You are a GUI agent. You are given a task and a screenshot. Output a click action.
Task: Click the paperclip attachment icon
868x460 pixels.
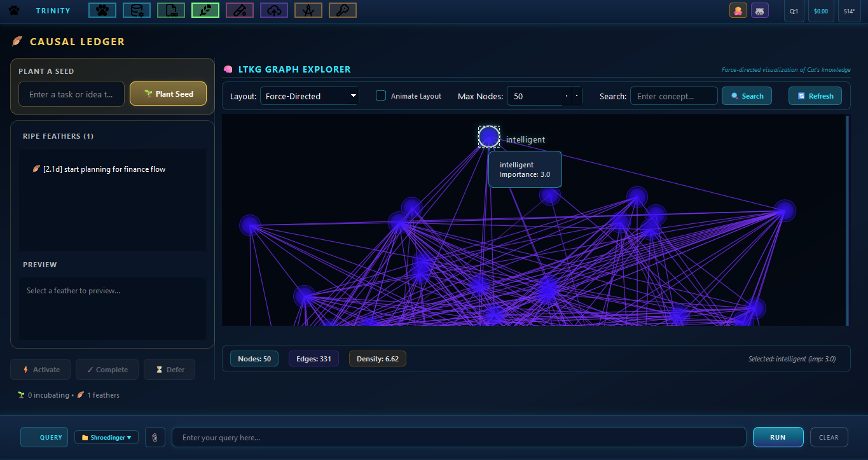[x=155, y=437]
